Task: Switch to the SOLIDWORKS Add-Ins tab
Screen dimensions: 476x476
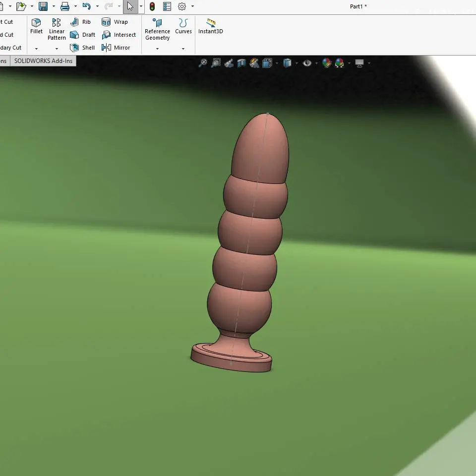Action: tap(44, 60)
